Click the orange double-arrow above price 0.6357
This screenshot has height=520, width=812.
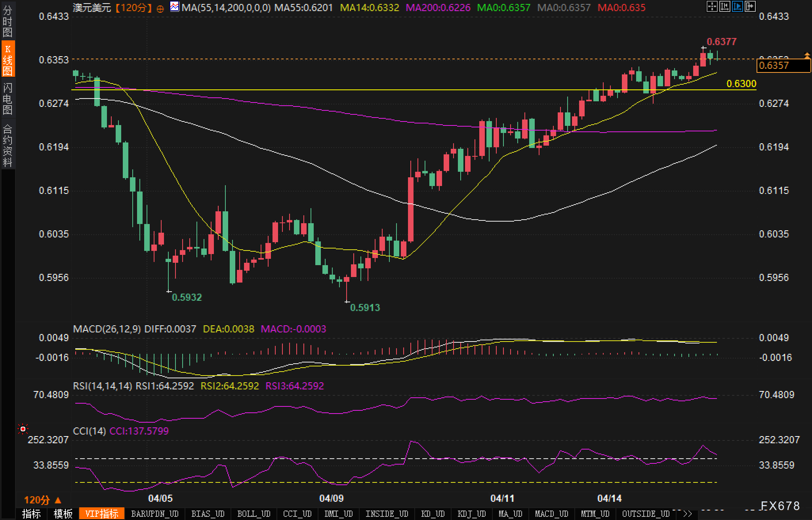tap(806, 55)
